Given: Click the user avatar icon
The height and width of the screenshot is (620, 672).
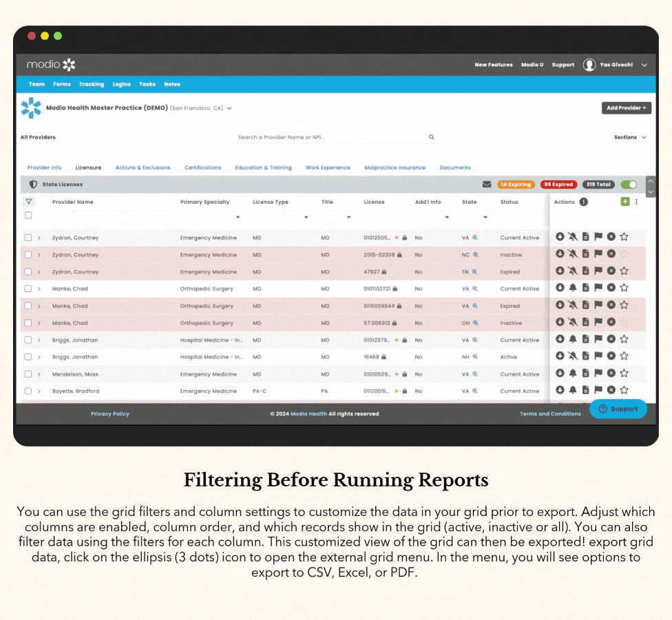Looking at the screenshot, I should click(x=589, y=65).
